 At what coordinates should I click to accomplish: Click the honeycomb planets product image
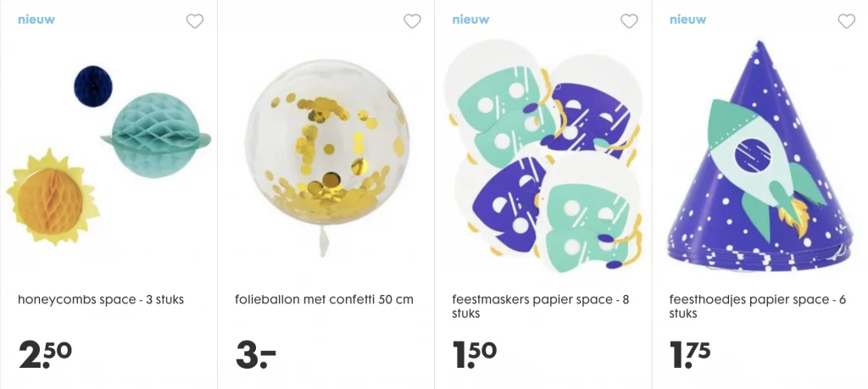pyautogui.click(x=108, y=153)
